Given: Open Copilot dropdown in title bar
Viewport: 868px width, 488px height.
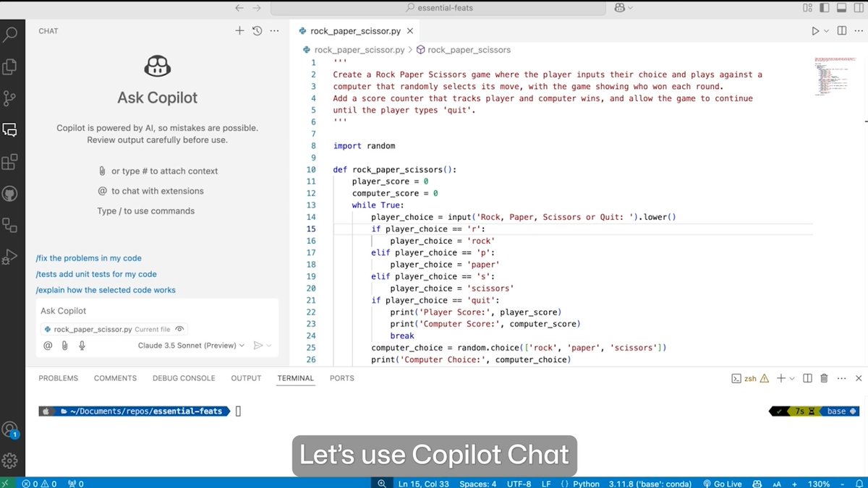Looking at the screenshot, I should [x=623, y=8].
